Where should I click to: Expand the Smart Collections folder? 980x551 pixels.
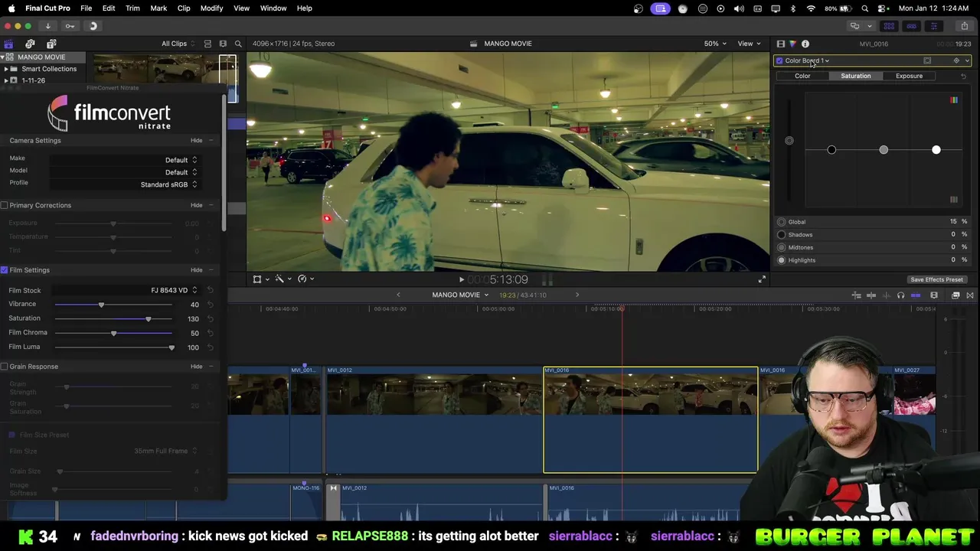(5, 69)
